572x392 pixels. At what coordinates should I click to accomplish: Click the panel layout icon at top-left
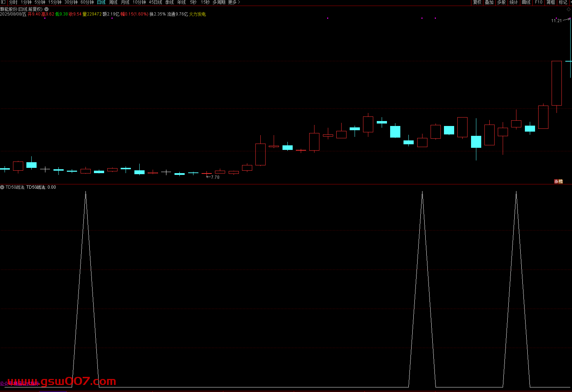(x=3, y=2)
